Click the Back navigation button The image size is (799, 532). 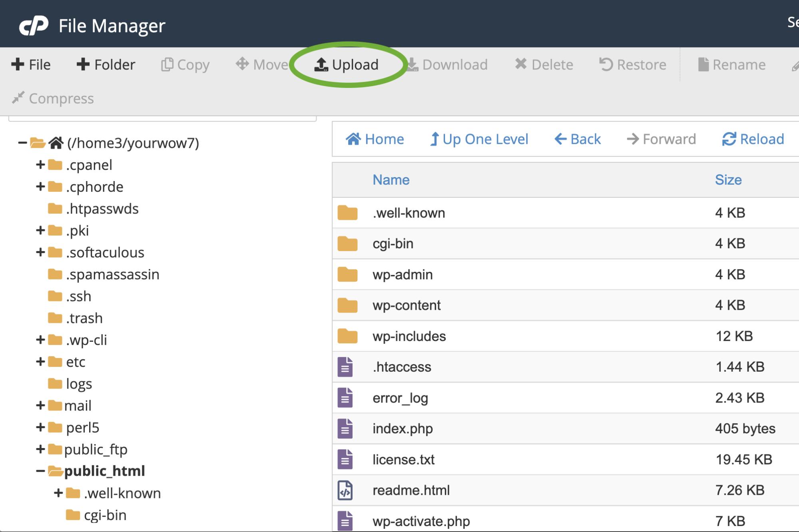[x=577, y=138]
